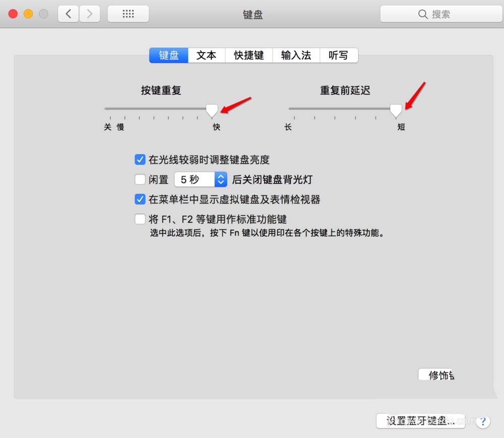This screenshot has height=438, width=504.
Task: Open help with the question mark button
Action: pos(483,421)
